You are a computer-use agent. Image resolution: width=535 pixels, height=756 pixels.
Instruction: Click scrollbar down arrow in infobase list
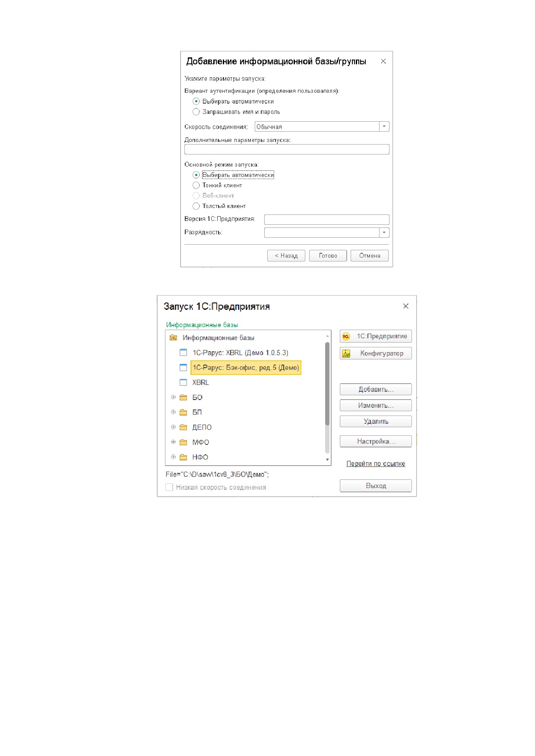[x=327, y=460]
